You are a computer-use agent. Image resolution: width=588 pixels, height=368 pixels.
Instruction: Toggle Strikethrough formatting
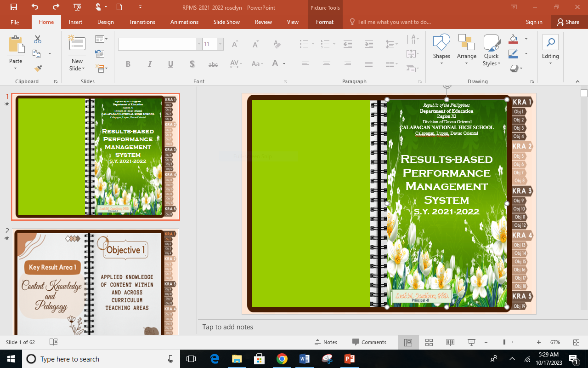pyautogui.click(x=213, y=64)
